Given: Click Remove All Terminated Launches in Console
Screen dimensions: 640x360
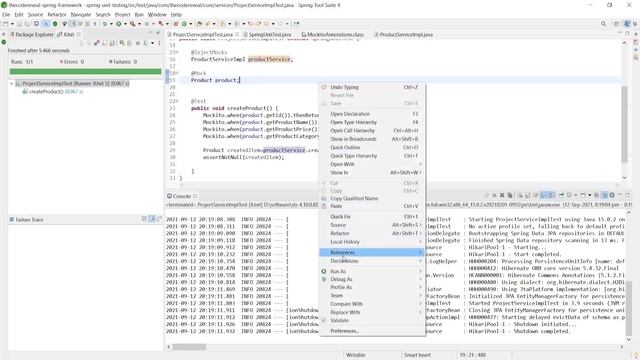Looking at the screenshot, I should (x=510, y=196).
